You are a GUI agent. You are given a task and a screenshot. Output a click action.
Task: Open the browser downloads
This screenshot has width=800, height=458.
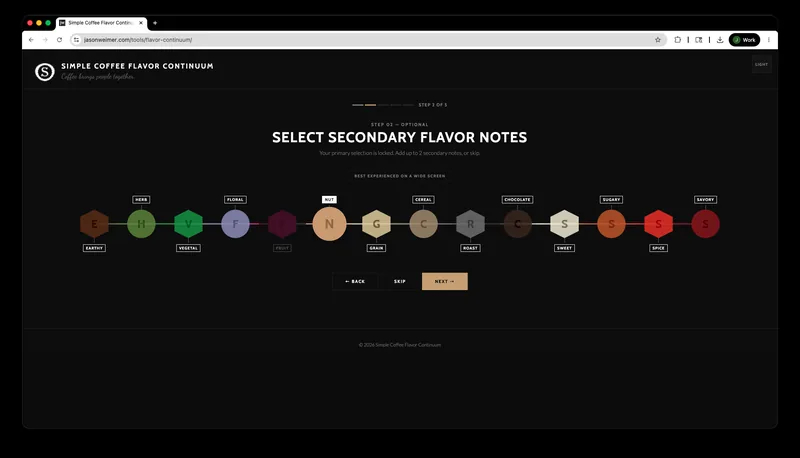click(720, 40)
